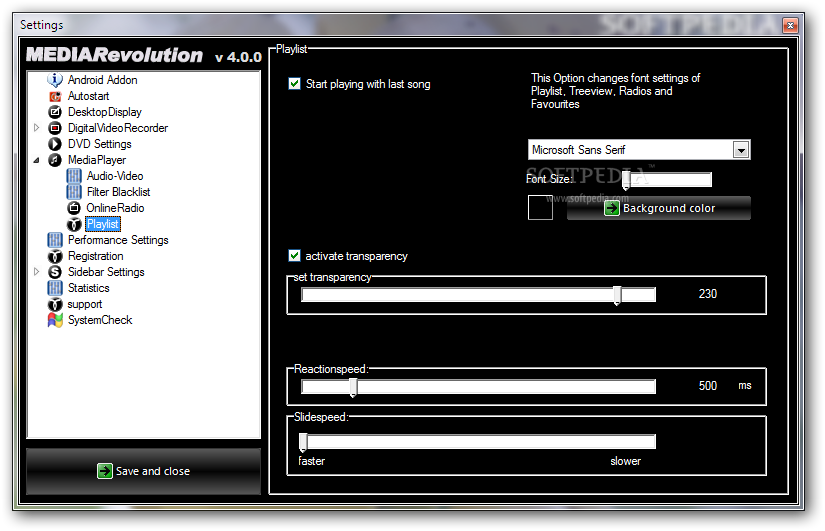Open DVD Settings page
825x531 pixels.
pyautogui.click(x=99, y=144)
